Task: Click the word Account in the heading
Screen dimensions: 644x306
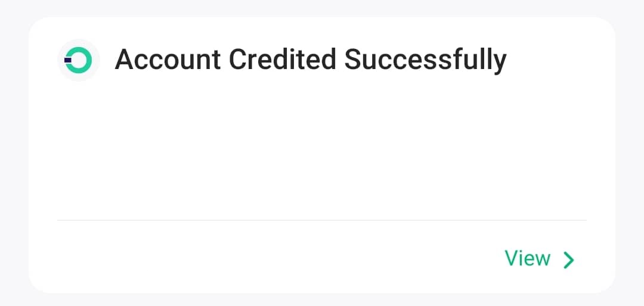Action: coord(168,60)
